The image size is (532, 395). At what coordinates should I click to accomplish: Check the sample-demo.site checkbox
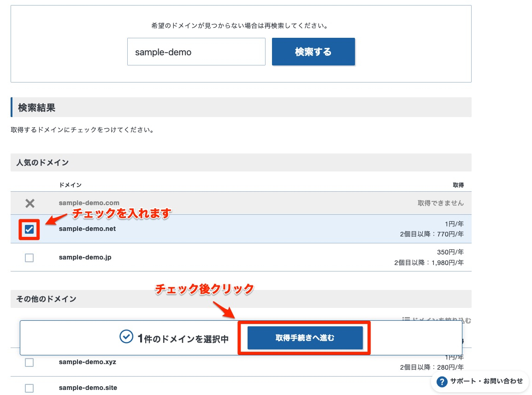pos(29,388)
